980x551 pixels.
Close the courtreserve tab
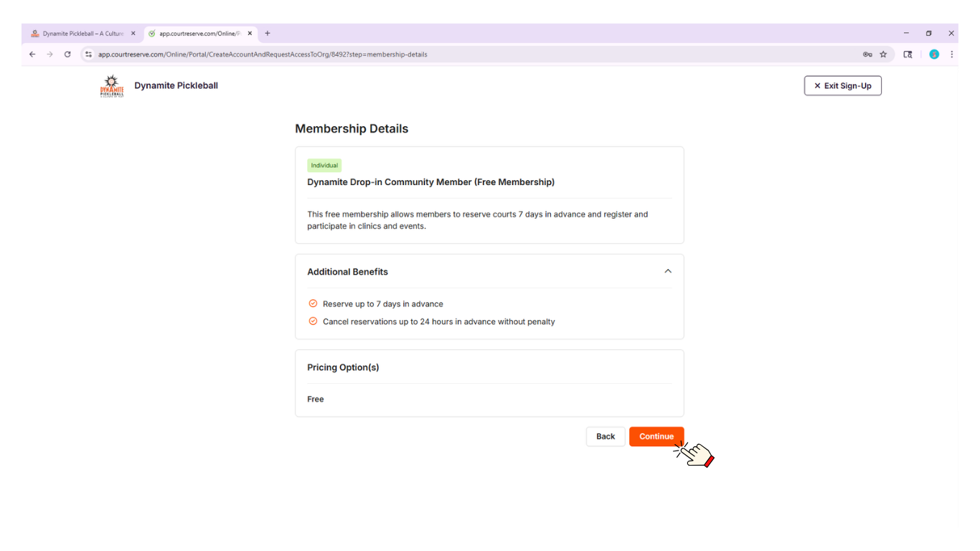tap(250, 34)
